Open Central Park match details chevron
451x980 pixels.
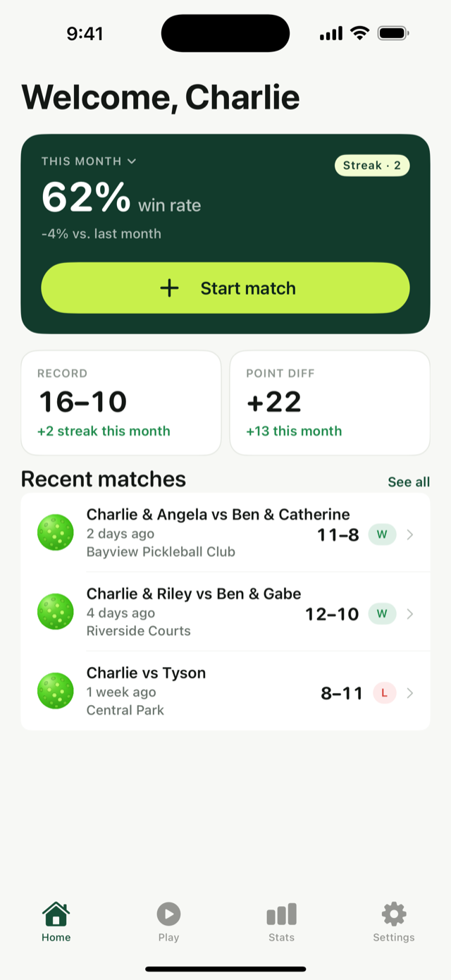[410, 692]
